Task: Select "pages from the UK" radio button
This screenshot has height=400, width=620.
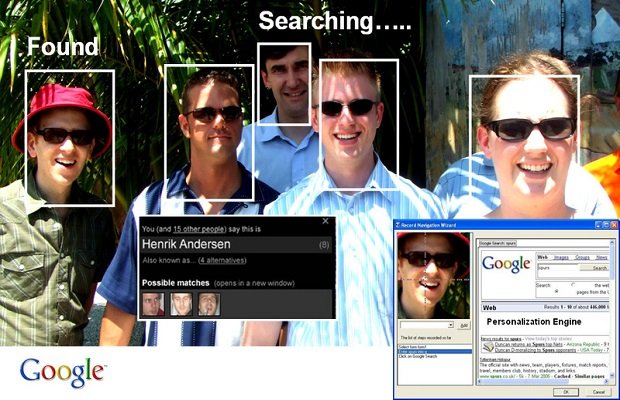Action: click(x=556, y=291)
